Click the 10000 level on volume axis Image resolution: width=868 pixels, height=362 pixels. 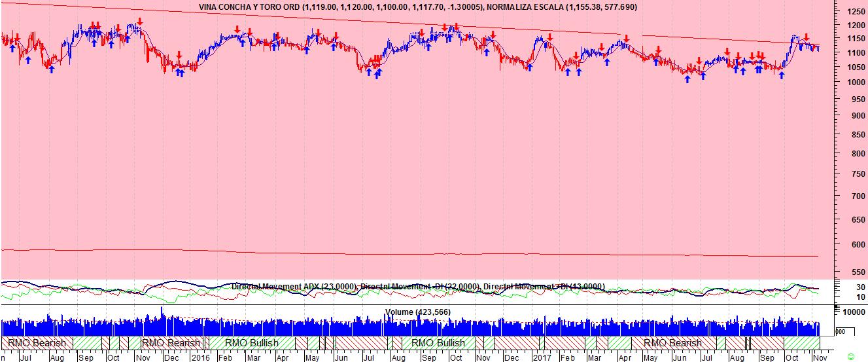pos(854,313)
